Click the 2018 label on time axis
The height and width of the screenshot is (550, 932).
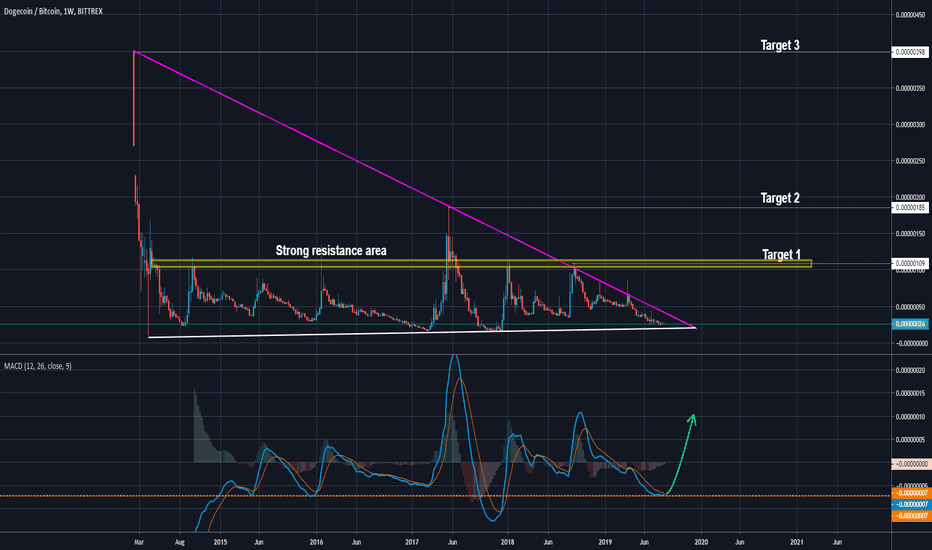click(508, 542)
